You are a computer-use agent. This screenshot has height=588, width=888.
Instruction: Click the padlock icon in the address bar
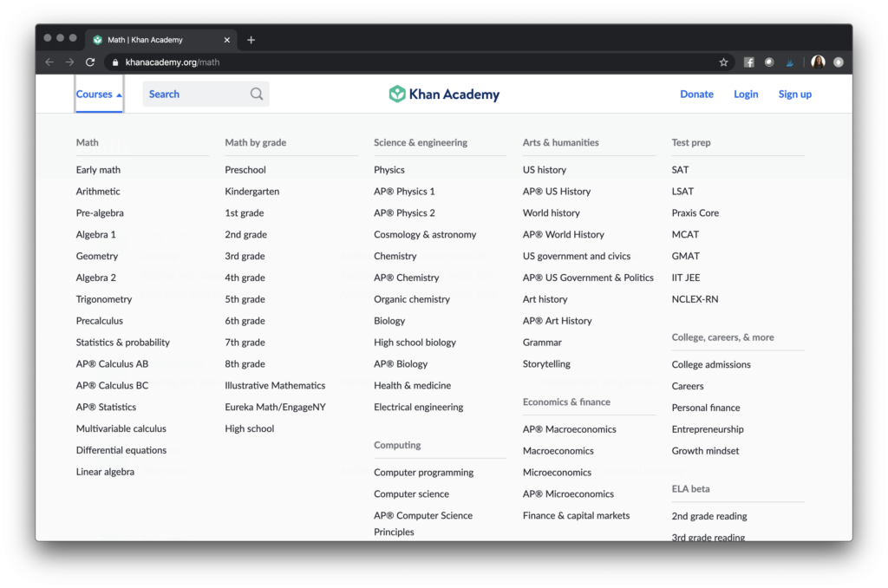[x=114, y=62]
